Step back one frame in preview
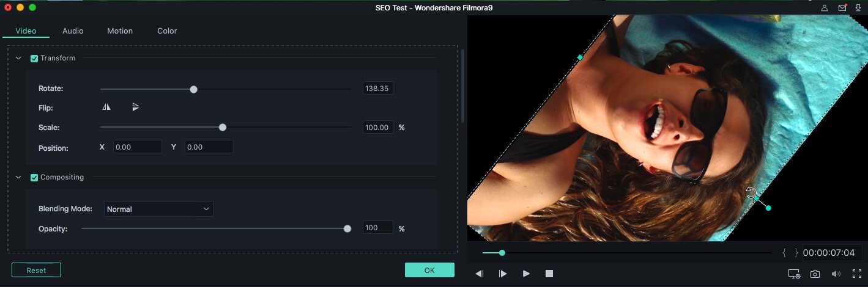The height and width of the screenshot is (287, 868). [479, 274]
